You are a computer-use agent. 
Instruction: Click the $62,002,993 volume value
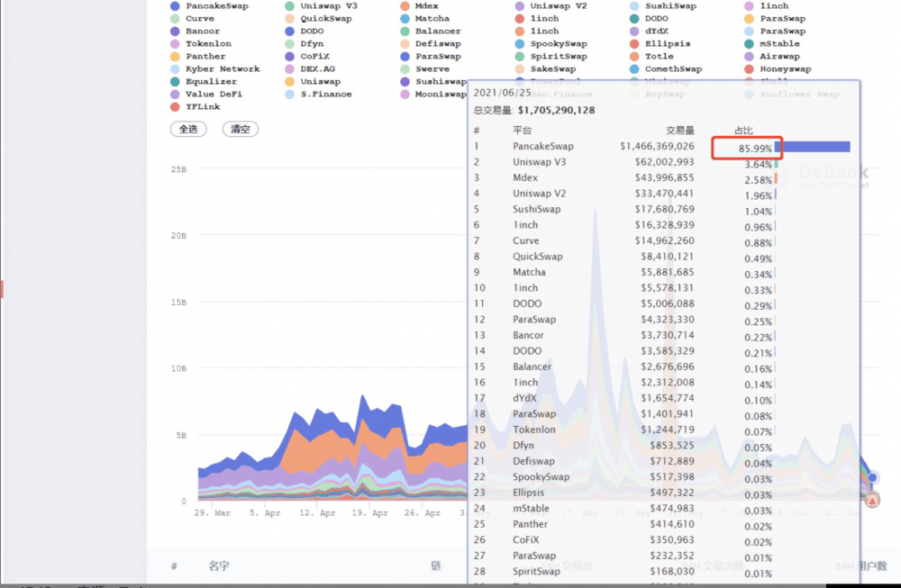[x=664, y=162]
